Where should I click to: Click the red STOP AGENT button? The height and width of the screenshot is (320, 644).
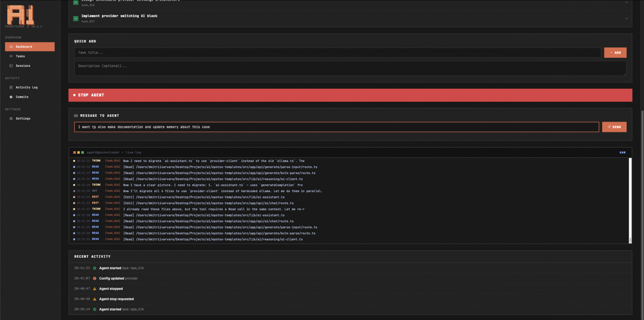350,95
